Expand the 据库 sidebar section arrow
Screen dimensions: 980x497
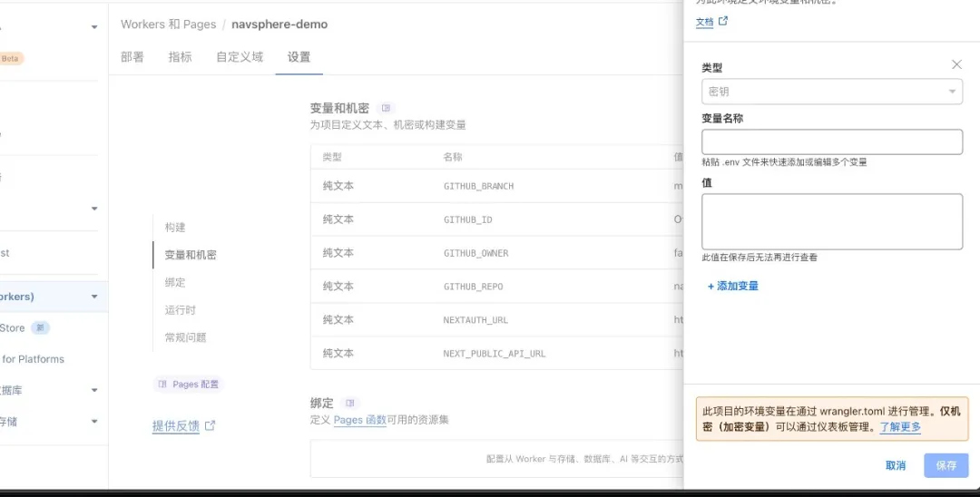click(x=94, y=390)
